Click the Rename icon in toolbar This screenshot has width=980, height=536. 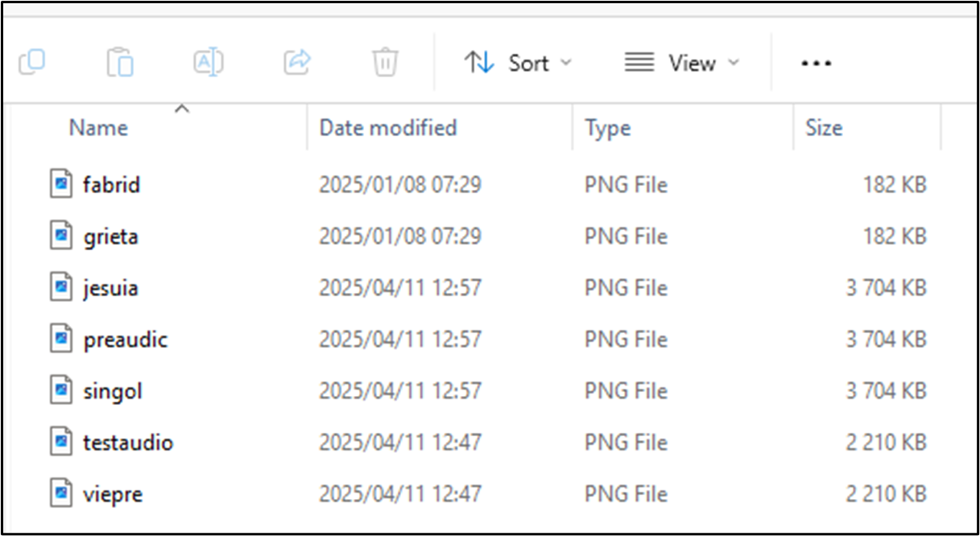click(x=209, y=62)
